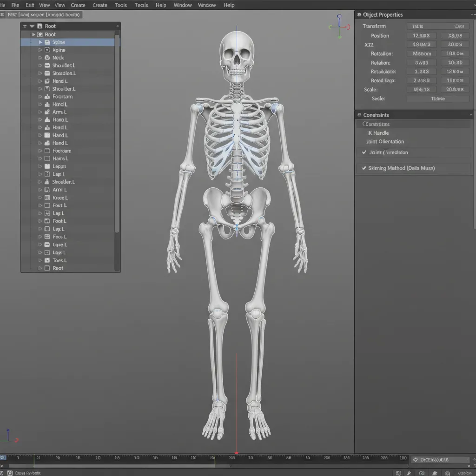Click the Knee L joint icon

click(x=48, y=198)
